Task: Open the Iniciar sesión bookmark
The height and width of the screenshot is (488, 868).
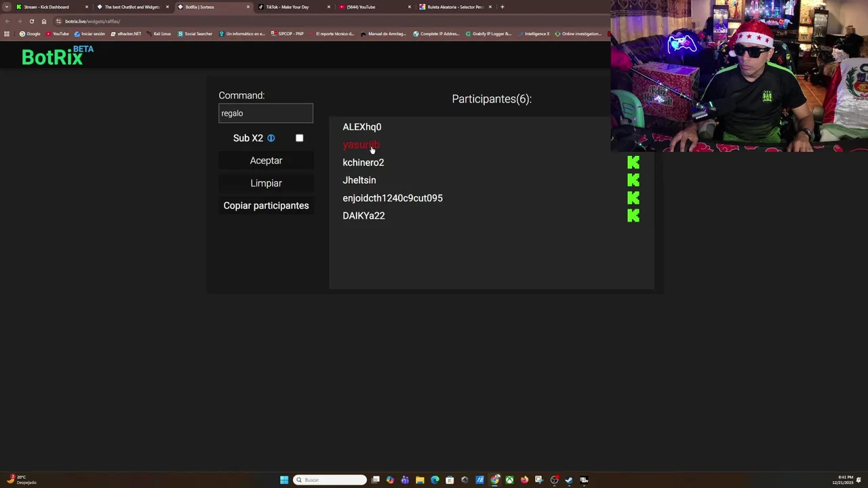Action: (x=90, y=34)
